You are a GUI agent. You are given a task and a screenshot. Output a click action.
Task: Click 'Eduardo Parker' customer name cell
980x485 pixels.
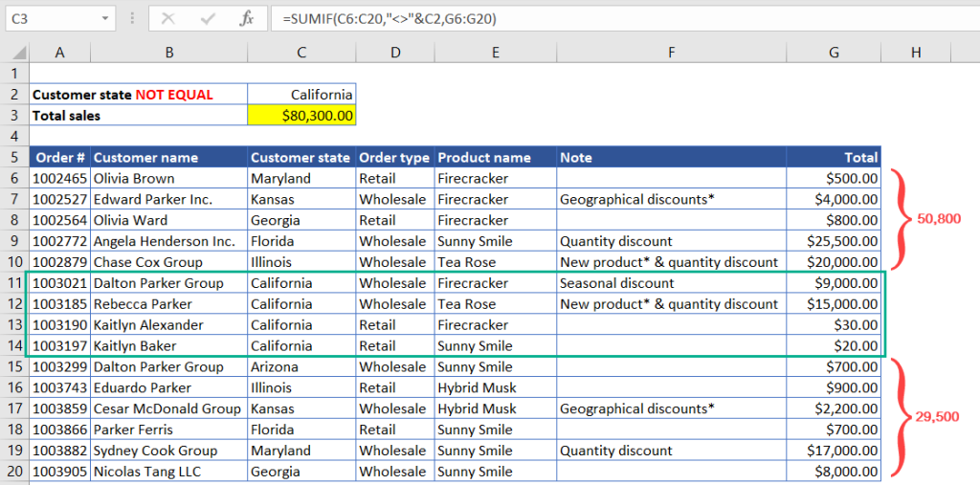coord(168,387)
